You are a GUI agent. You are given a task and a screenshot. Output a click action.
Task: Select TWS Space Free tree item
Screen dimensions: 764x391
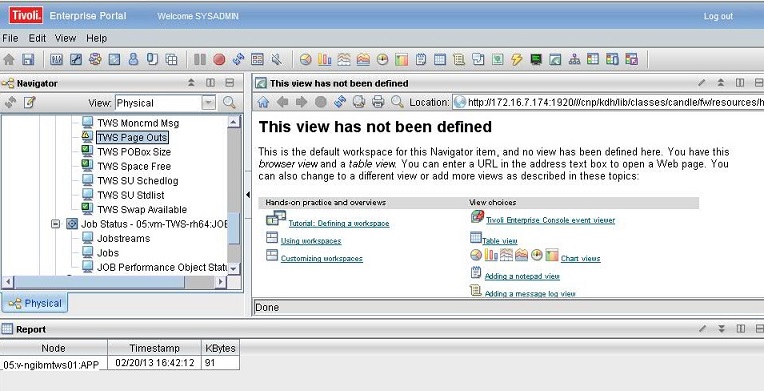(x=134, y=166)
